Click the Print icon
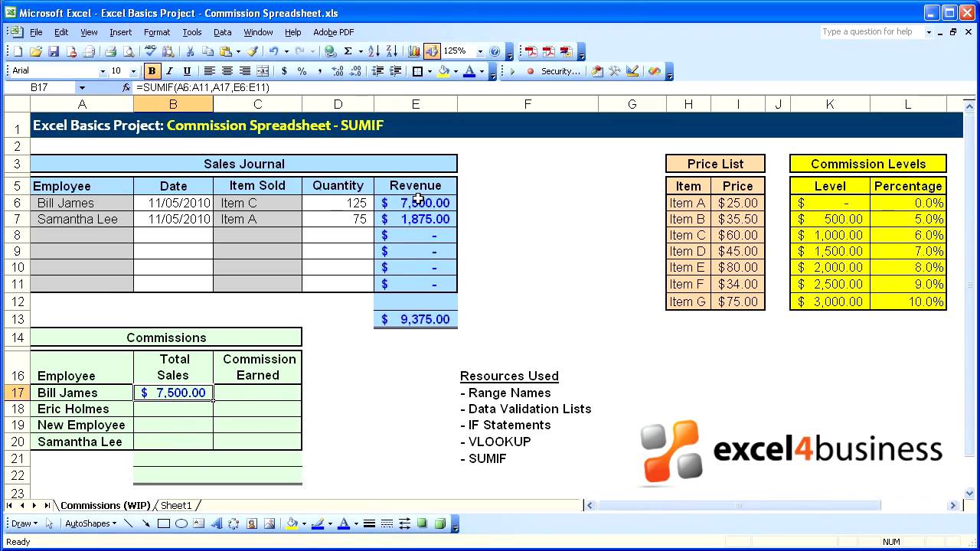The image size is (980, 551). 110,51
